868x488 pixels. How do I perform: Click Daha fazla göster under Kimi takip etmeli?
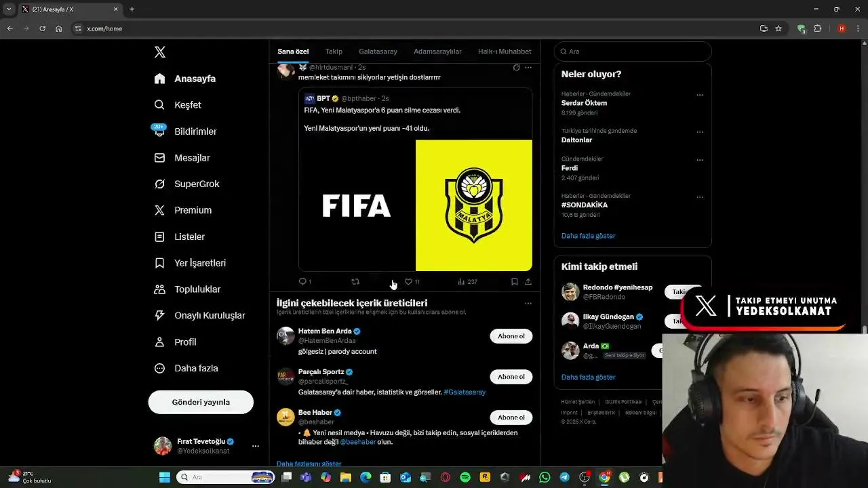(589, 377)
